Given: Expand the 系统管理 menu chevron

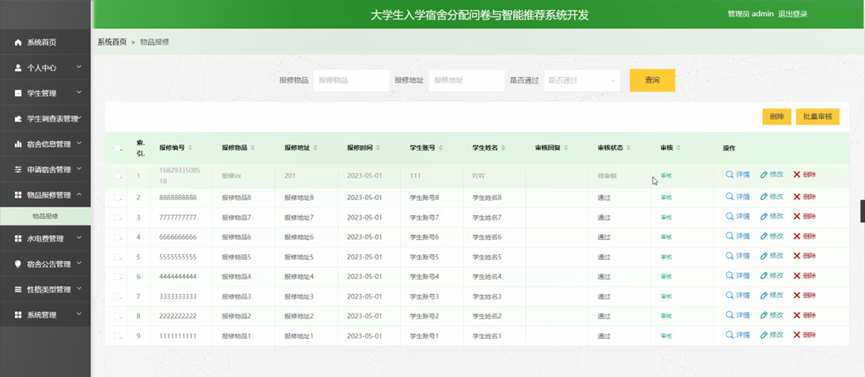Looking at the screenshot, I should click(79, 314).
